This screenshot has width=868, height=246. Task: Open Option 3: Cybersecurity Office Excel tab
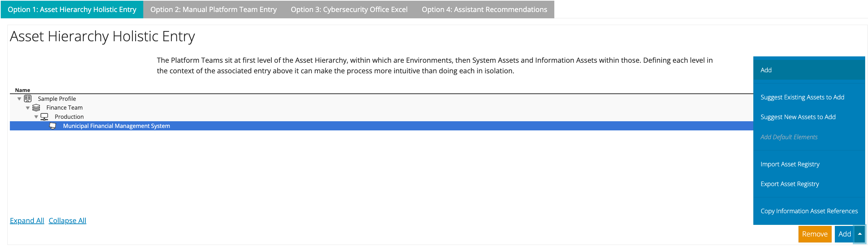point(349,10)
